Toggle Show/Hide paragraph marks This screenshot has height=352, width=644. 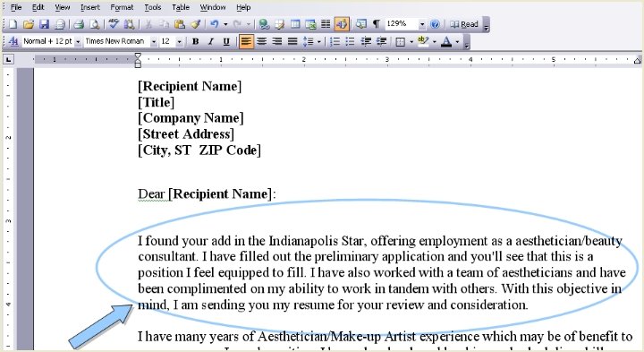377,24
